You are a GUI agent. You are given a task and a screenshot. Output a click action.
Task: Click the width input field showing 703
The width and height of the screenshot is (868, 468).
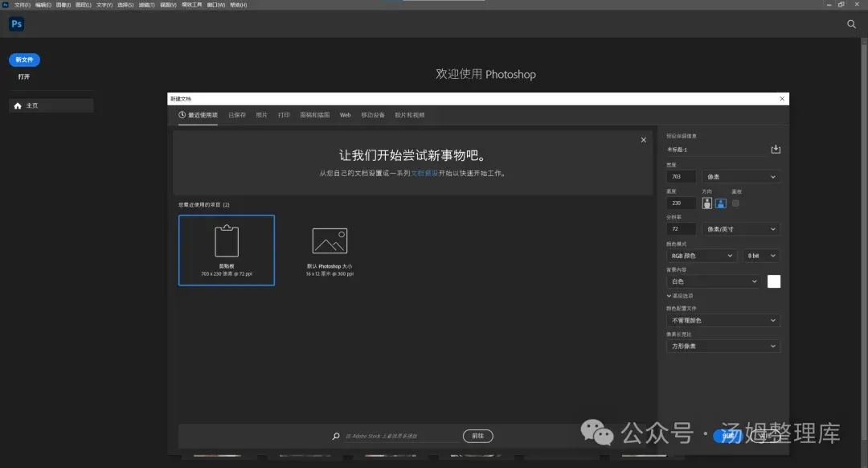pos(681,177)
